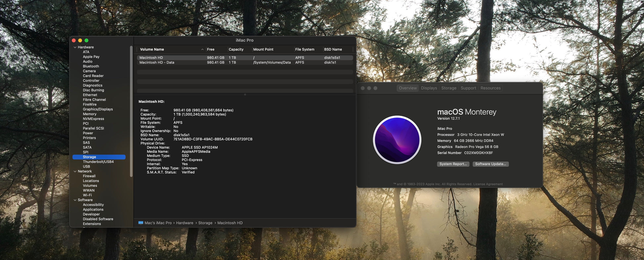Click the green zoom button of System Report

[x=86, y=40]
